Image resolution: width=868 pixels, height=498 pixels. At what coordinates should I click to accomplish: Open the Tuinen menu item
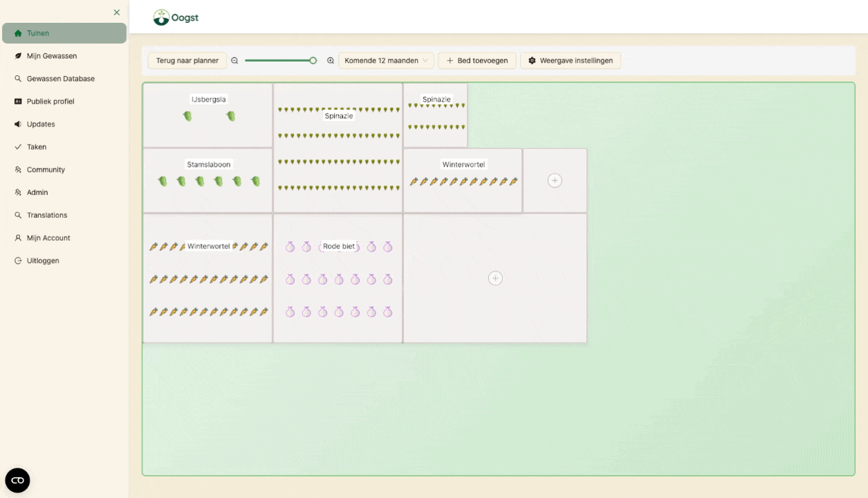pyautogui.click(x=64, y=33)
